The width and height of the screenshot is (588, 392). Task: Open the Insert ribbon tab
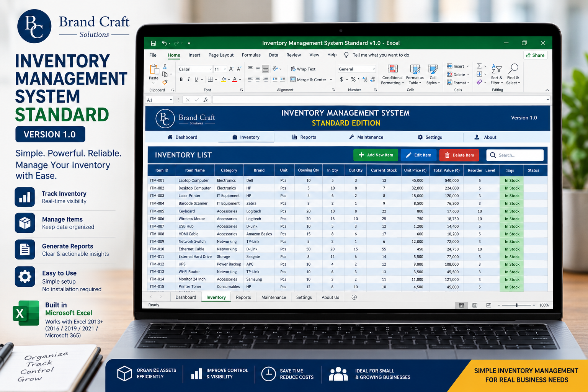(x=194, y=55)
